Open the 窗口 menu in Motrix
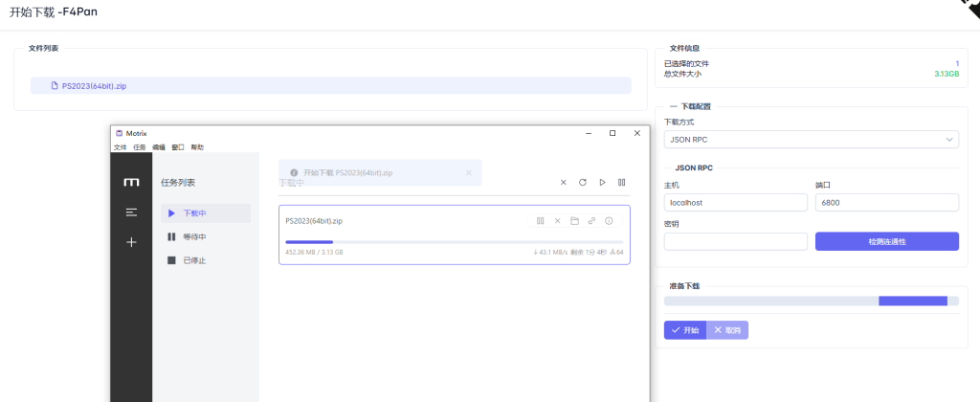The width and height of the screenshot is (980, 402). click(177, 147)
